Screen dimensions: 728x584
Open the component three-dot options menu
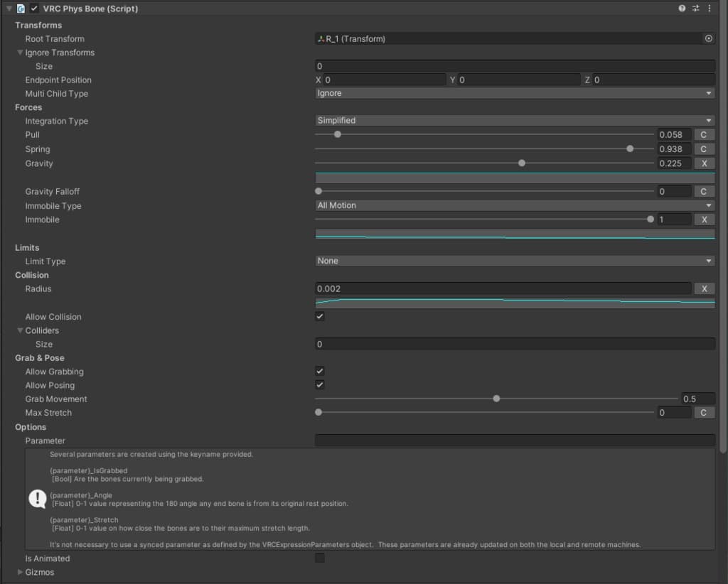[x=709, y=9]
